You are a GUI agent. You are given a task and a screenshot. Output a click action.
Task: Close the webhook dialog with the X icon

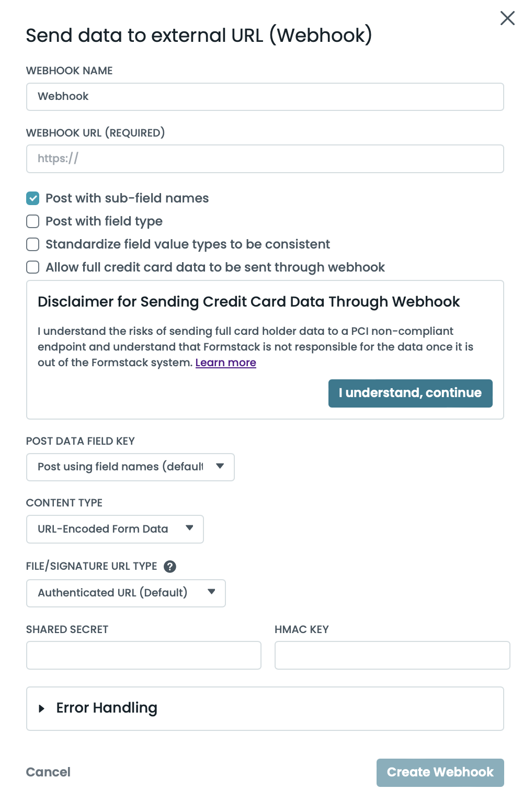507,18
